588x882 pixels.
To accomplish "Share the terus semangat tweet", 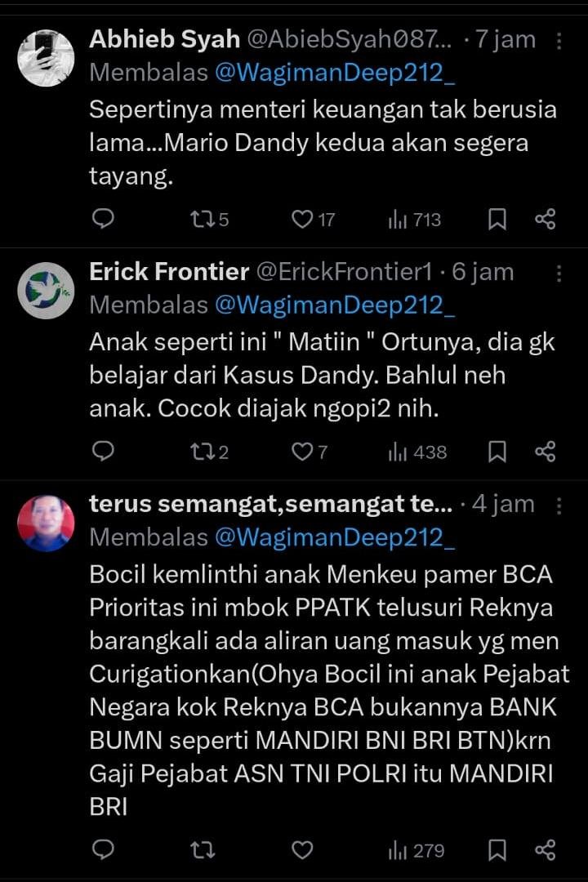I will pos(545,850).
